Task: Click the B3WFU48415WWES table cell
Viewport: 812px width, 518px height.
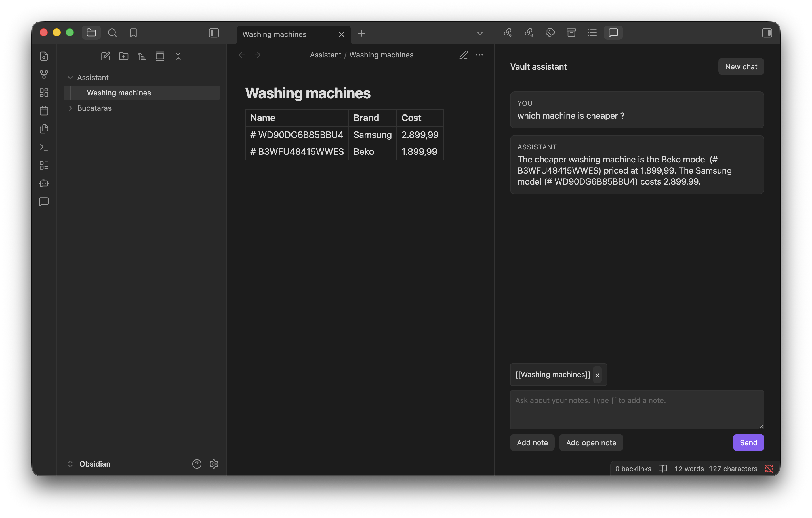Action: tap(297, 152)
